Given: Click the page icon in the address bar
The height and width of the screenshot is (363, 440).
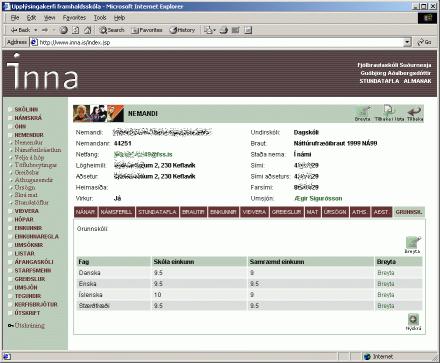Looking at the screenshot, I should click(34, 42).
